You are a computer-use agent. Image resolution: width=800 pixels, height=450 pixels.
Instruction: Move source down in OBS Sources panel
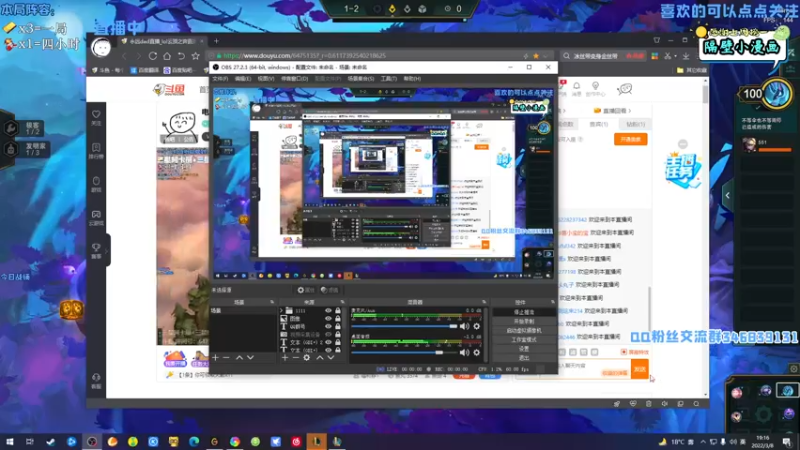(x=331, y=358)
